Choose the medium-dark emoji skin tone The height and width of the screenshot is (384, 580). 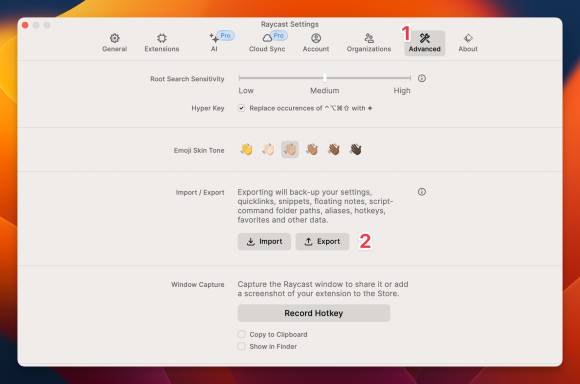tap(334, 149)
